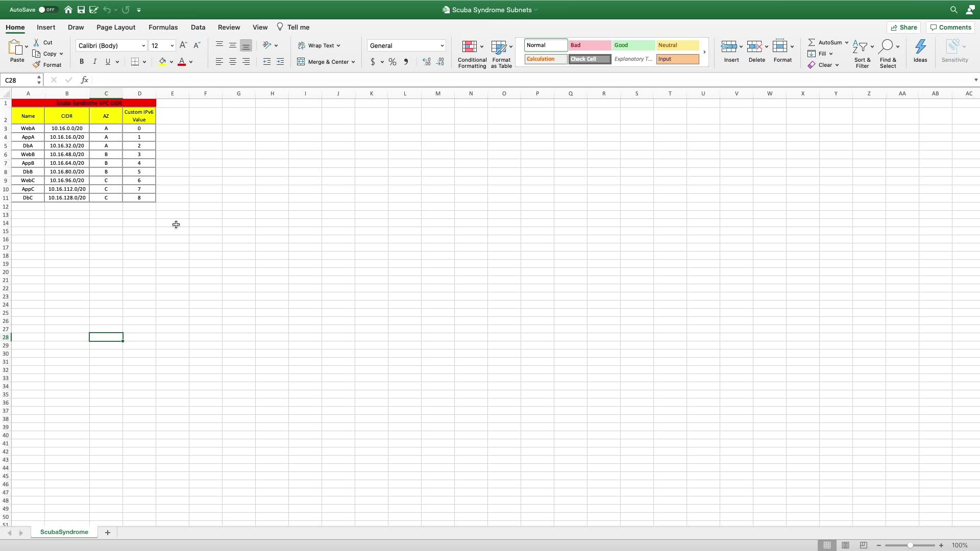Click the fill color bucket icon
Viewport: 980px width, 551px height.
[162, 62]
